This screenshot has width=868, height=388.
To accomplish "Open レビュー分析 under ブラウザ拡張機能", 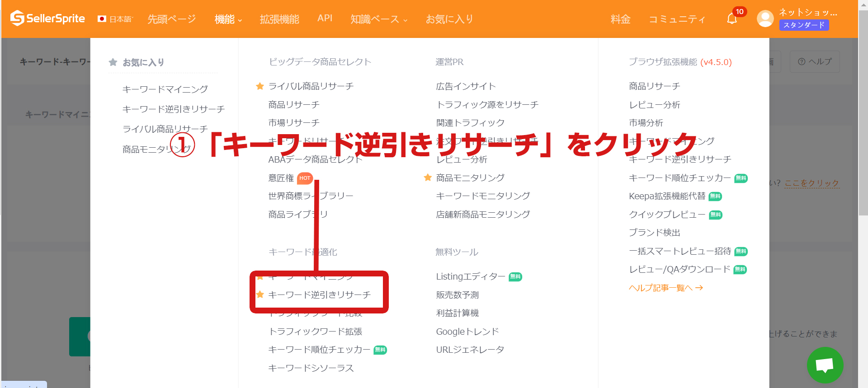I will tap(655, 104).
